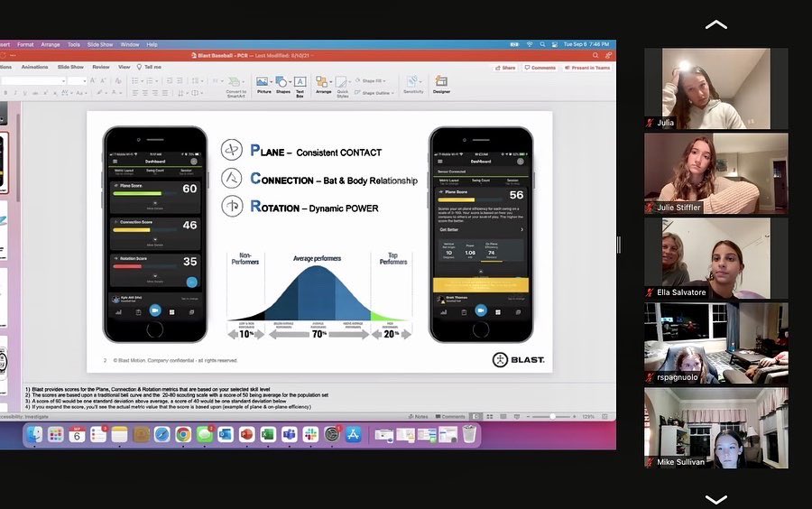Open Slack from the Dock
Image resolution: width=812 pixels, height=509 pixels.
310,434
